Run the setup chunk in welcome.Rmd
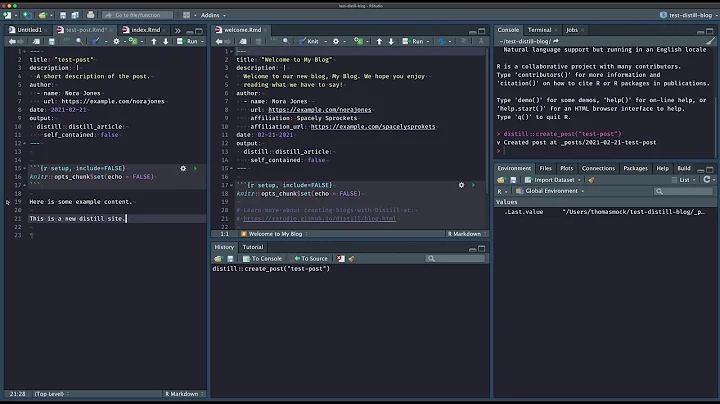This screenshot has width=720, height=404. point(473,185)
